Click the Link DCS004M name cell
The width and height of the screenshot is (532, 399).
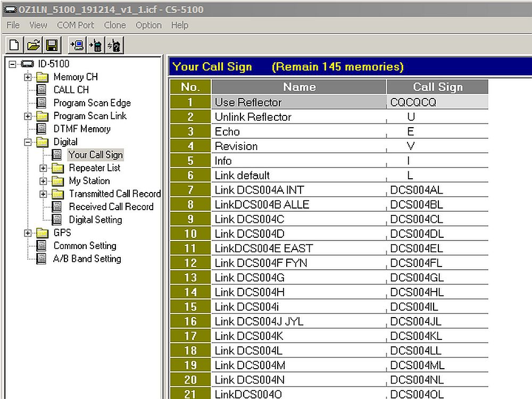pos(299,365)
